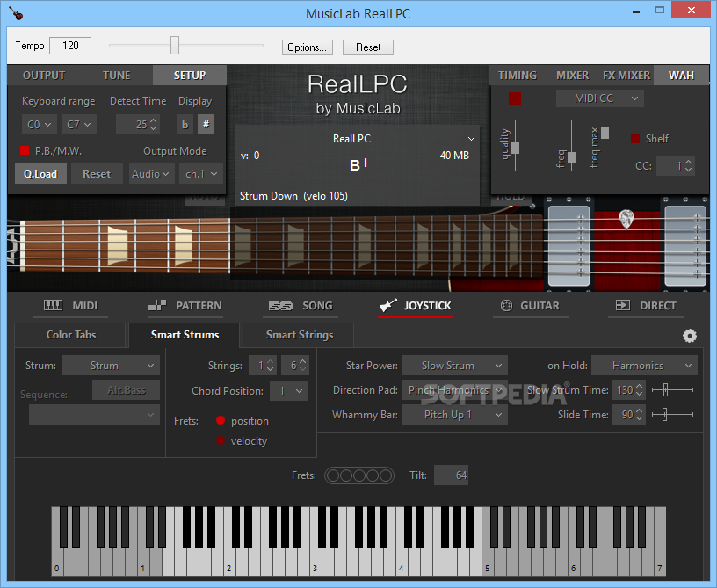The height and width of the screenshot is (588, 717).
Task: Open the empty Sequence dropdown
Action: (x=94, y=415)
